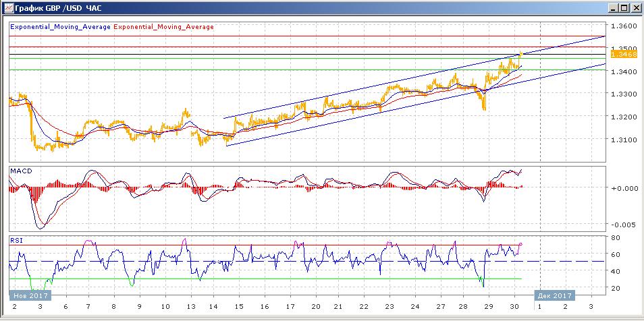Click the 'Дек 2017' month marker
Image resolution: width=644 pixels, height=321 pixels.
click(x=554, y=295)
